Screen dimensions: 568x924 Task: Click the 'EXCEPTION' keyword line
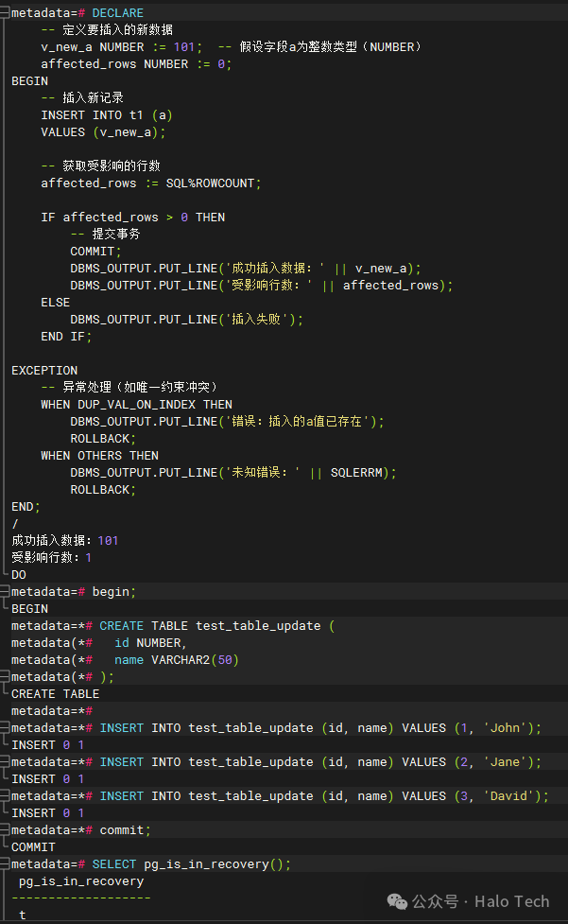44,371
